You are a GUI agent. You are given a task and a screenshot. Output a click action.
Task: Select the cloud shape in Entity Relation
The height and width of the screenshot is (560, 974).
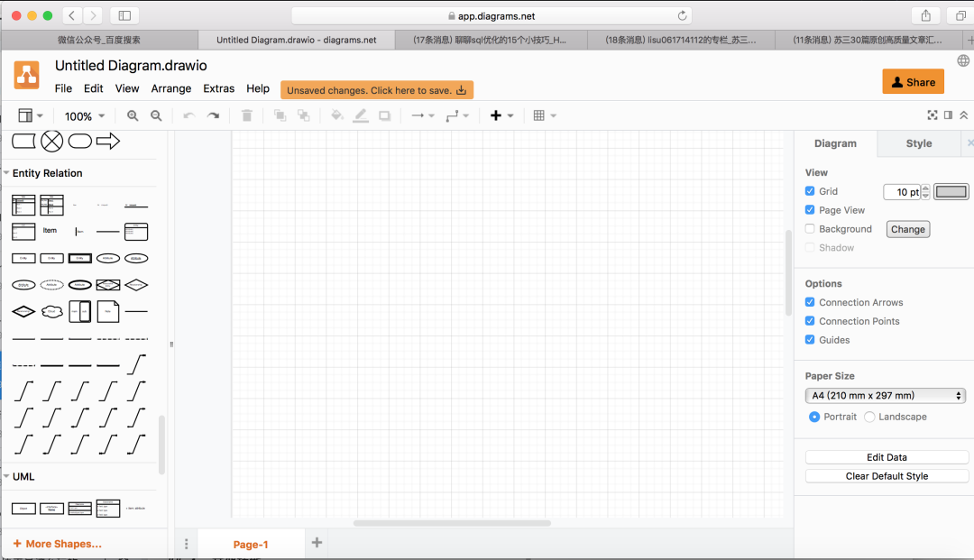pos(51,312)
